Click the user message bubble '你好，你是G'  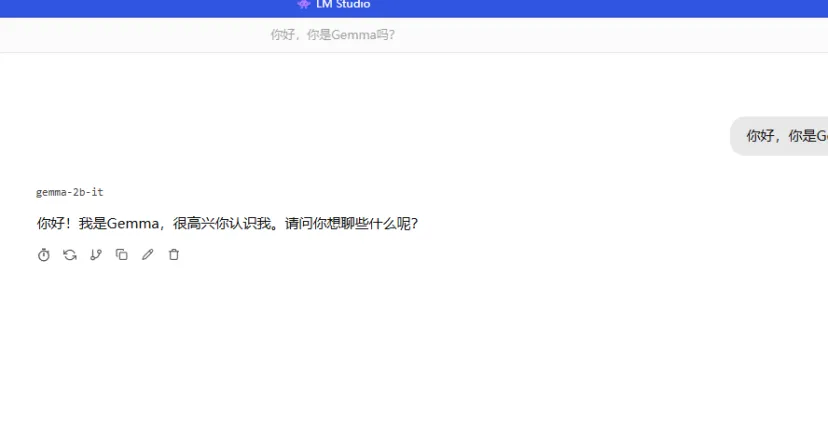coord(779,136)
